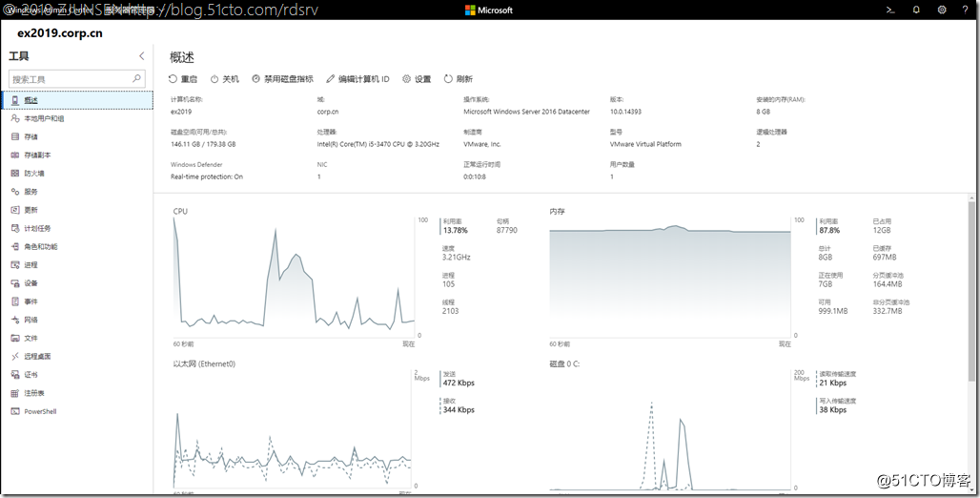This screenshot has height=498, width=980.
Task: Click the disk space value 146.11 GB / 179.38 GB
Action: tap(203, 144)
